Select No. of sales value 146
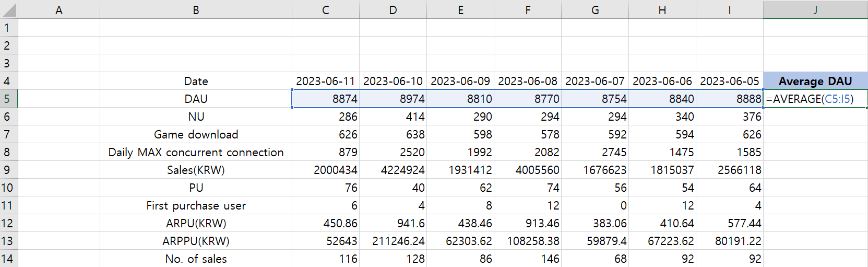The height and width of the screenshot is (267, 868). tap(528, 259)
